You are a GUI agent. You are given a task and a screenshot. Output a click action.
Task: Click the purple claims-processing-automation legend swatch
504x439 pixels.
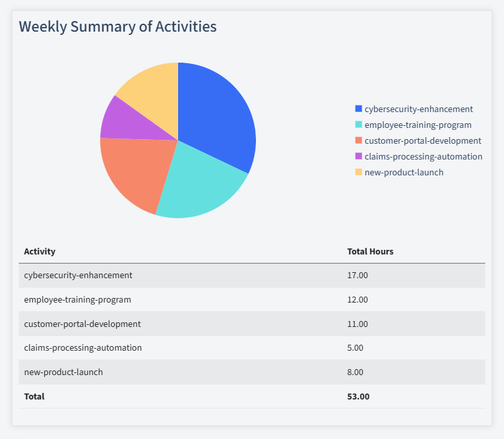pos(358,156)
